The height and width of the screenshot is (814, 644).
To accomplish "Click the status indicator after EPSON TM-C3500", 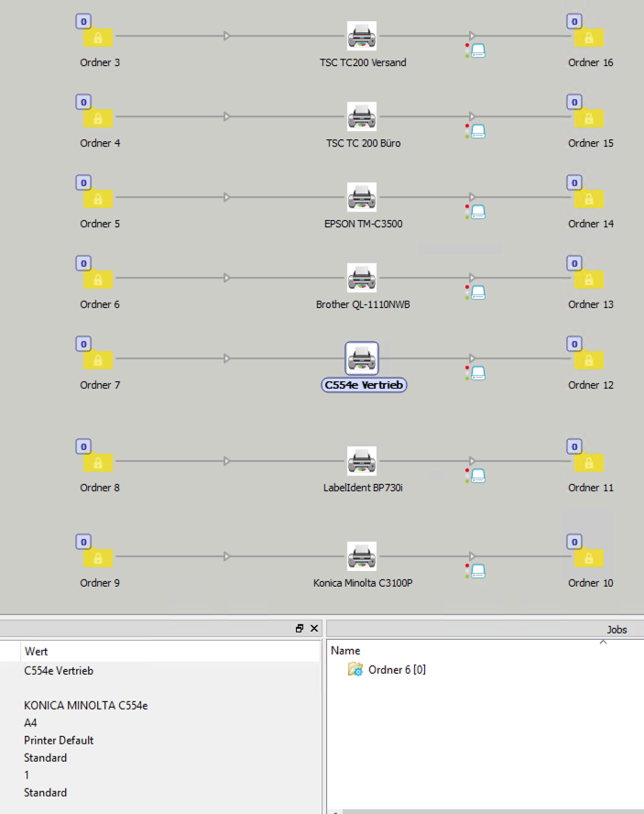I will click(476, 211).
